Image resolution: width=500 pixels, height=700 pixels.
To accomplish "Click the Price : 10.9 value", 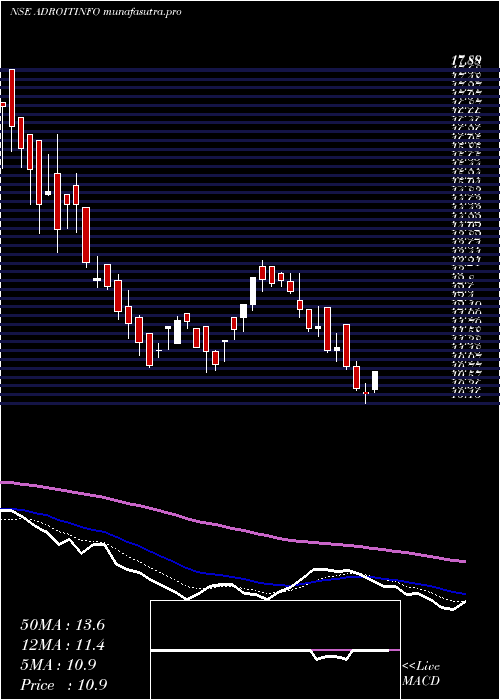I will [63, 685].
